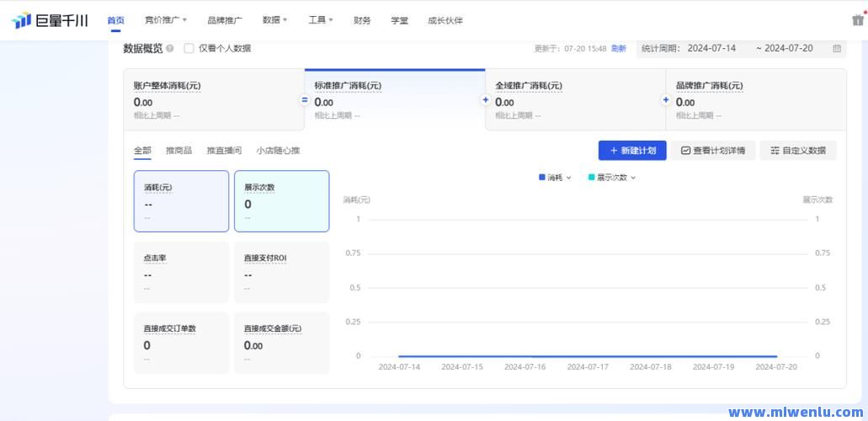Click 新建计划 button

[x=632, y=151]
